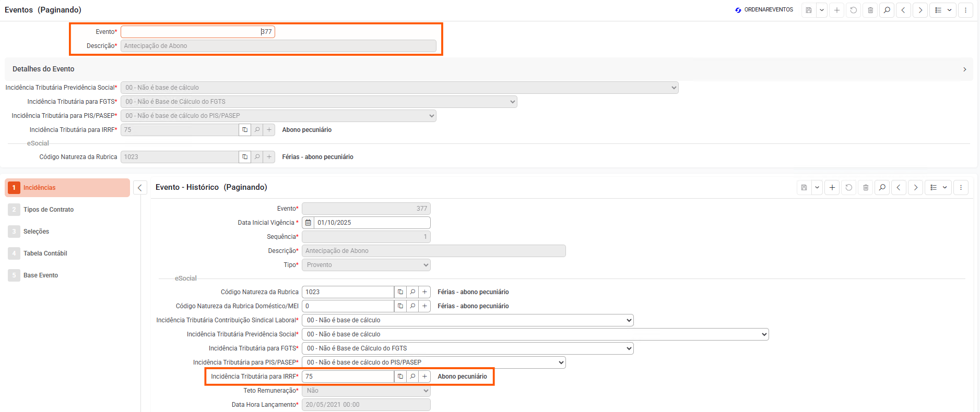
Task: Open three-dot menu in Evento - Histórico toolbar
Action: tap(961, 188)
